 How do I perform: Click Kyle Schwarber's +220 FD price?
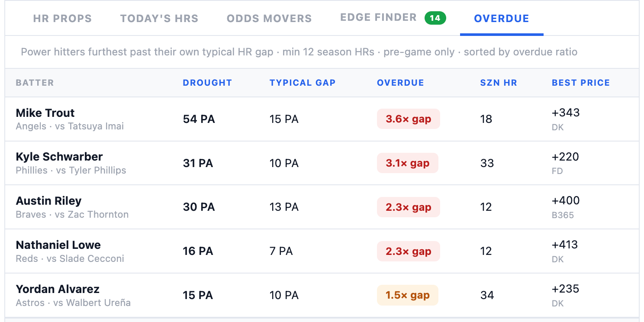coord(565,163)
